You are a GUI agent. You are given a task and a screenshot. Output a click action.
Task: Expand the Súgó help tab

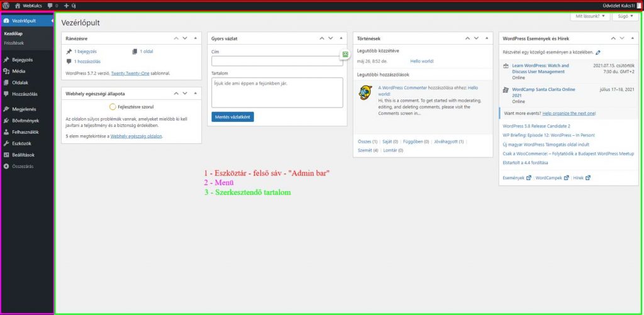[625, 16]
